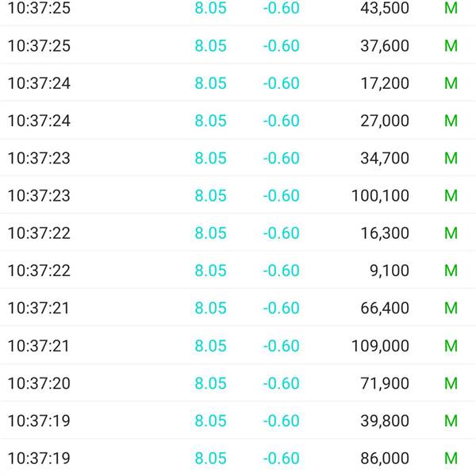The width and height of the screenshot is (476, 476).
Task: Click the M marker on the 71,900 row
Action: tap(451, 383)
